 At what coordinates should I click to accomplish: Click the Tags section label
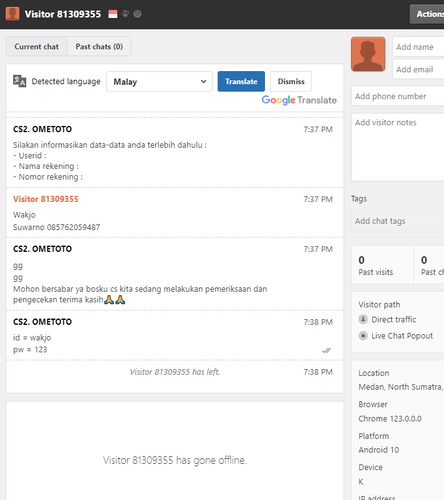359,199
